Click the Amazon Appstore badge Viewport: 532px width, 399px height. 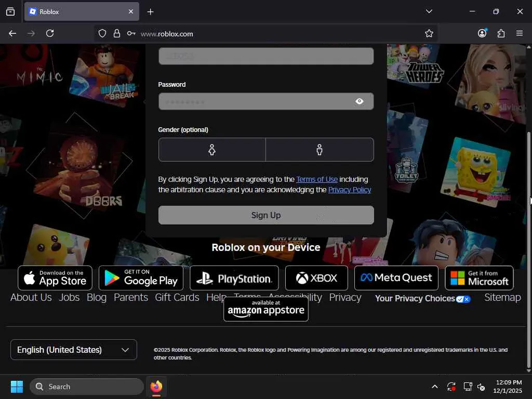coord(266,309)
